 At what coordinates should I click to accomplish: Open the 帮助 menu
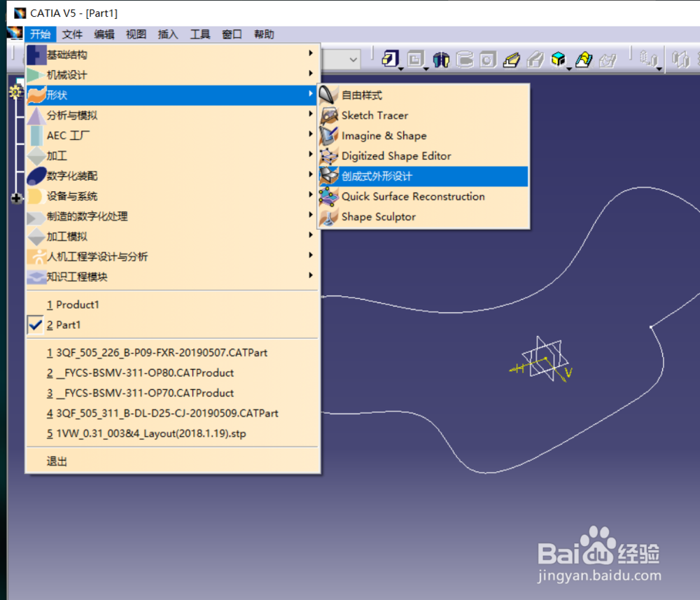coord(264,34)
